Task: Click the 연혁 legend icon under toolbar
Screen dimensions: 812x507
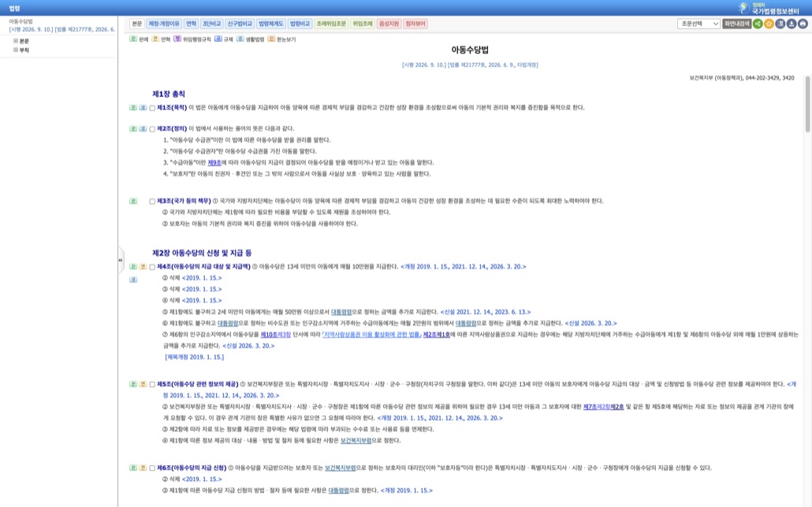Action: (155, 39)
